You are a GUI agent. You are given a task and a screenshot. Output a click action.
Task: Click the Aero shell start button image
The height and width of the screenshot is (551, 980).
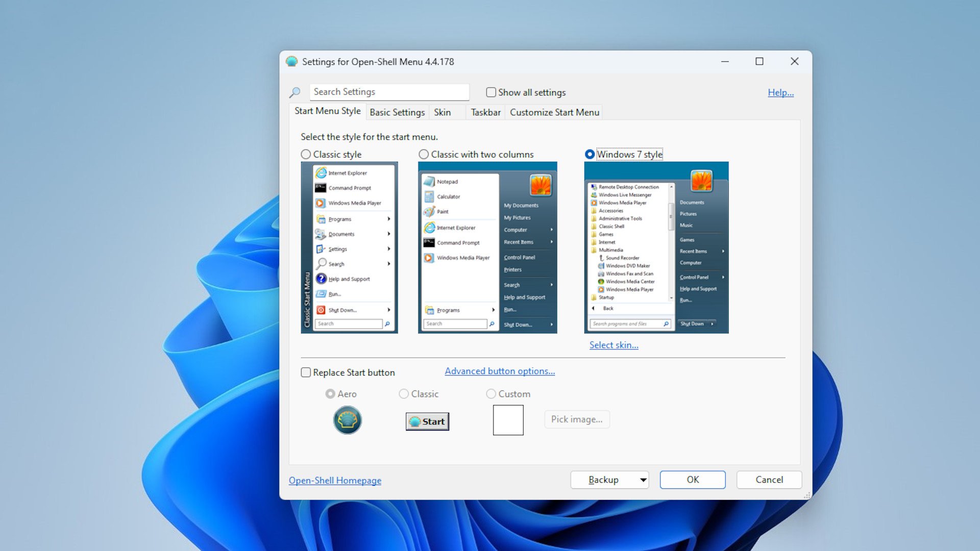347,420
